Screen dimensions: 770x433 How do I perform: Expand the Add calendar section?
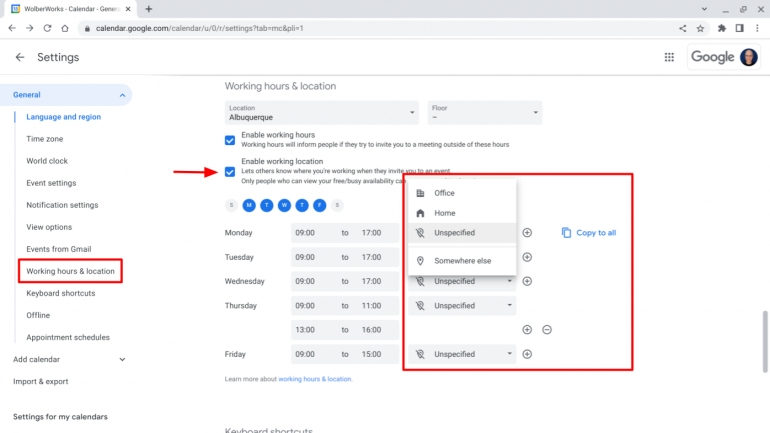[x=122, y=359]
